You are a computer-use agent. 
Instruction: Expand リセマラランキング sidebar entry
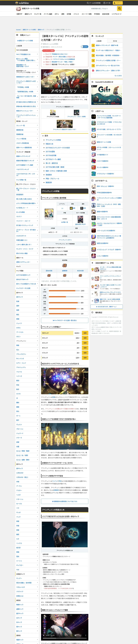coord(27,169)
